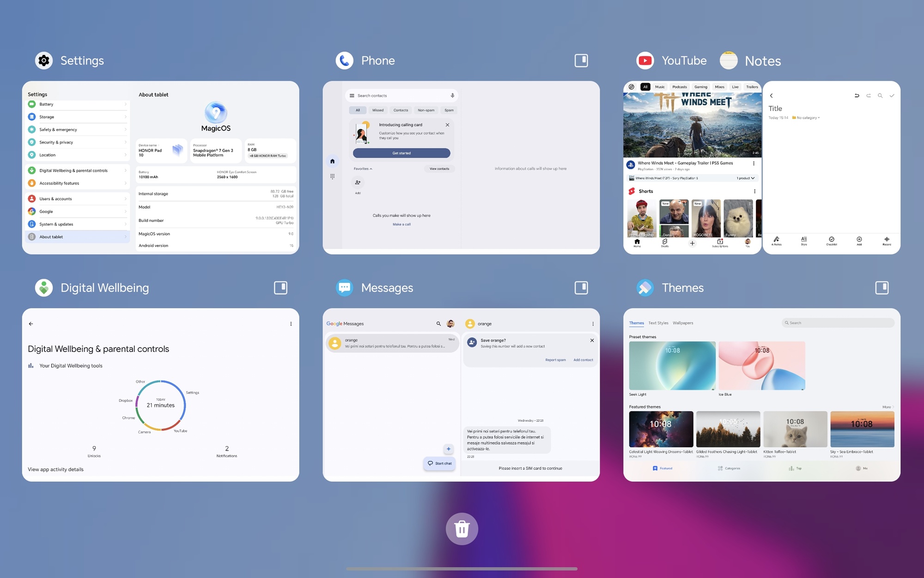Select the Missed tab in Phone
This screenshot has height=578, width=924.
click(x=378, y=110)
